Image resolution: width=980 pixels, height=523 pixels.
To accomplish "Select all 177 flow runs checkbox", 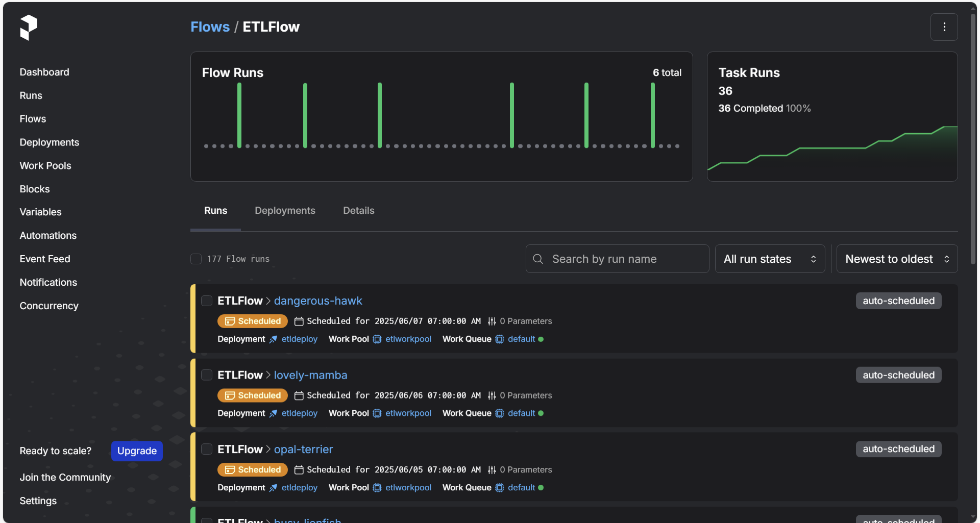I will pos(196,259).
